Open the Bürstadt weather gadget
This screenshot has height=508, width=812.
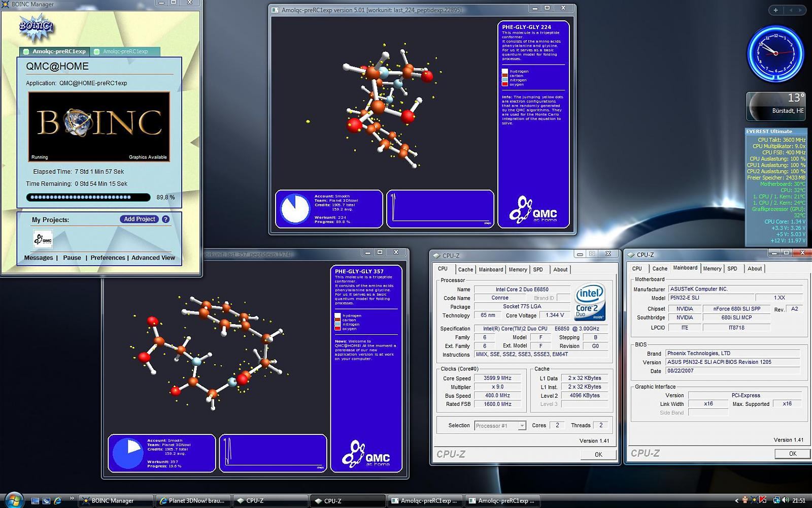[x=776, y=106]
